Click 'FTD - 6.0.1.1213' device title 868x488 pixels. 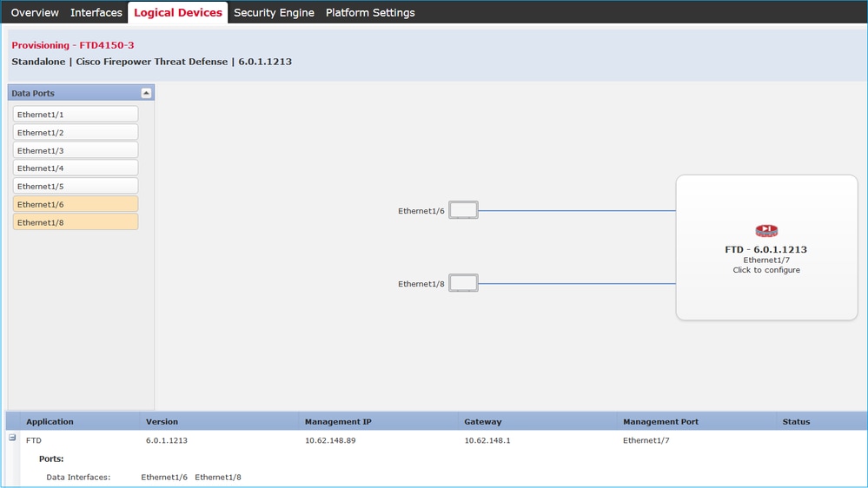[766, 249]
